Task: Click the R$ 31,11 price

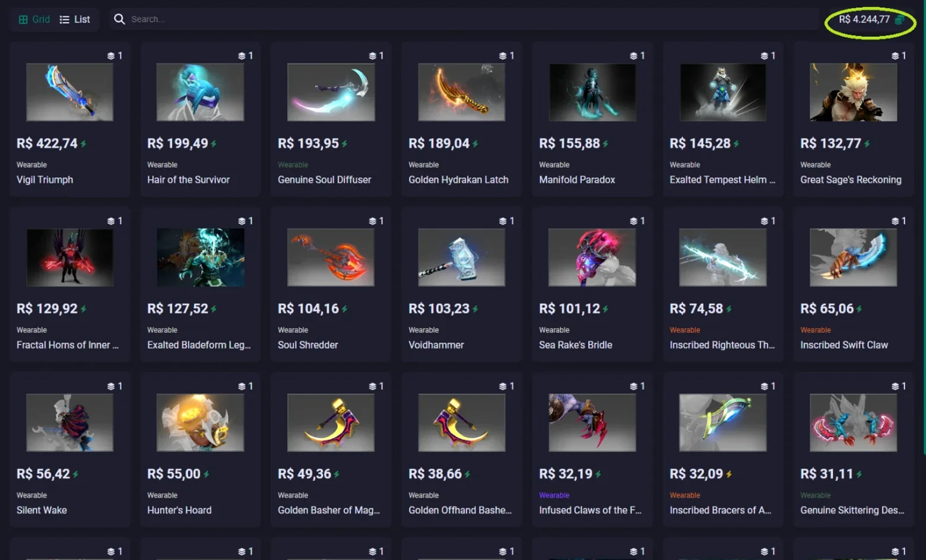Action: 826,474
